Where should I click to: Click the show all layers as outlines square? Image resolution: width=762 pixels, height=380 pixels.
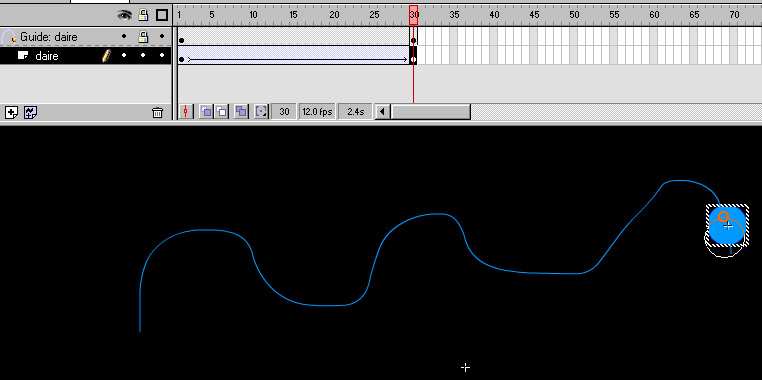(x=162, y=15)
